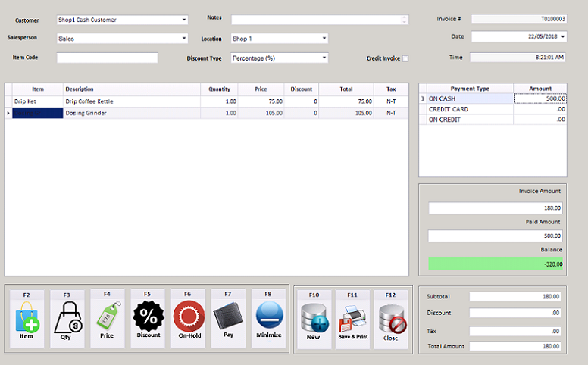Click the Time field
This screenshot has height=365, width=588.
[518, 58]
